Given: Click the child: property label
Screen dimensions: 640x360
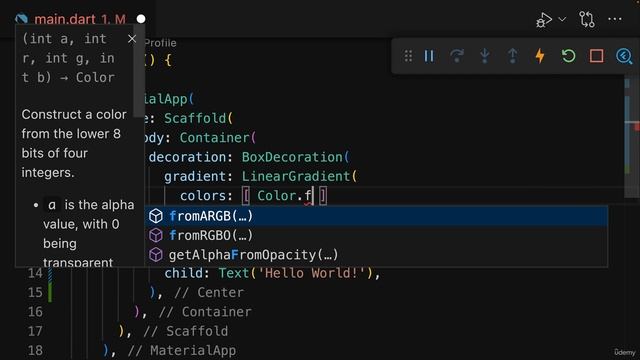Looking at the screenshot, I should (x=187, y=273).
